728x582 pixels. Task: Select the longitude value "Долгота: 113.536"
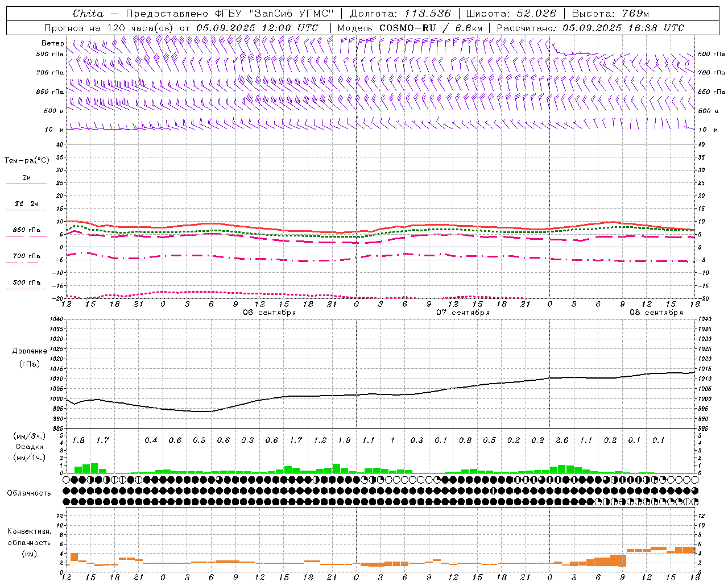point(400,14)
